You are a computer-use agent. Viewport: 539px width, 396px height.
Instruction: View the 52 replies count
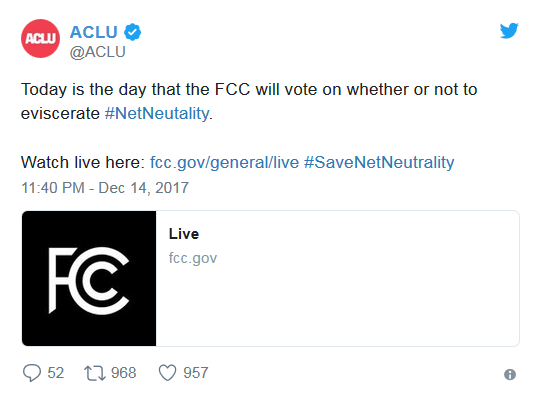coord(56,373)
